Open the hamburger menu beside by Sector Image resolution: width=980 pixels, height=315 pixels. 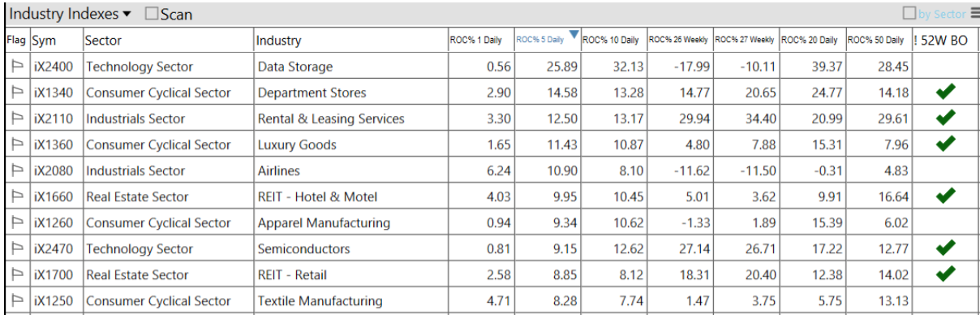pyautogui.click(x=974, y=13)
